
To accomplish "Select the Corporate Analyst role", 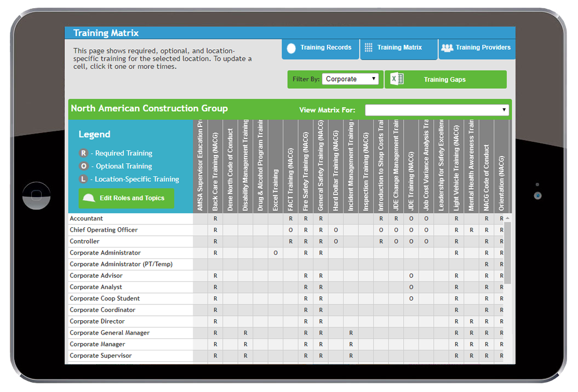I will coord(130,287).
